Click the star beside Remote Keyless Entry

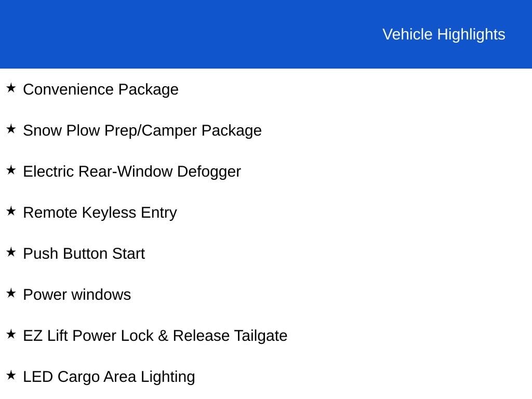tap(11, 211)
